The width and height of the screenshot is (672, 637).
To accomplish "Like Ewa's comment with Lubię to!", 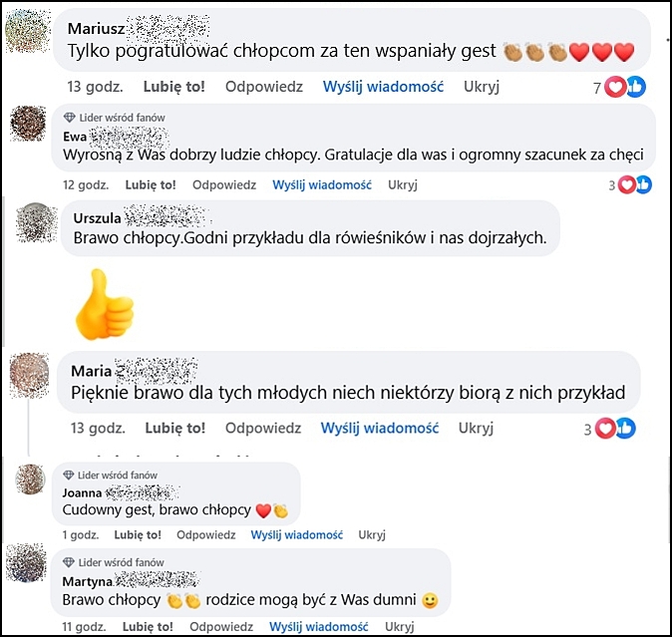I will [x=151, y=185].
